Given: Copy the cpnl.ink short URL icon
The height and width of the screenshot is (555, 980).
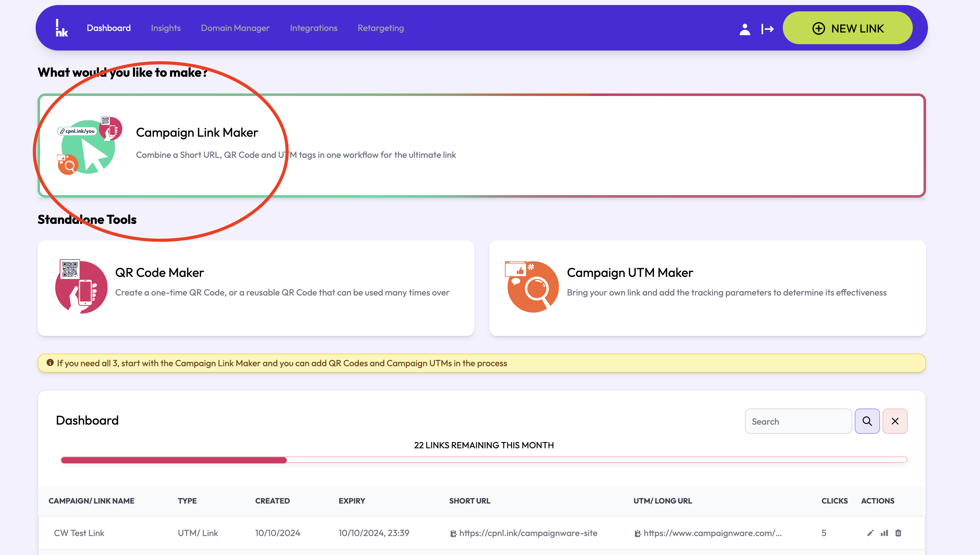Looking at the screenshot, I should (453, 533).
